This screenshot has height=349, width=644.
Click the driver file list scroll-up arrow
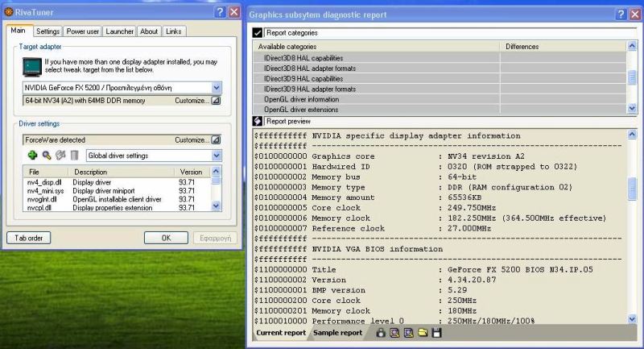[216, 171]
